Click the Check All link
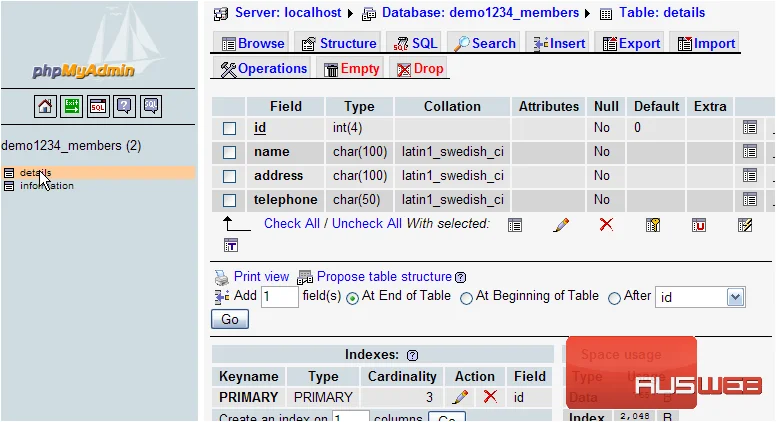Image resolution: width=776 pixels, height=422 pixels. click(291, 224)
